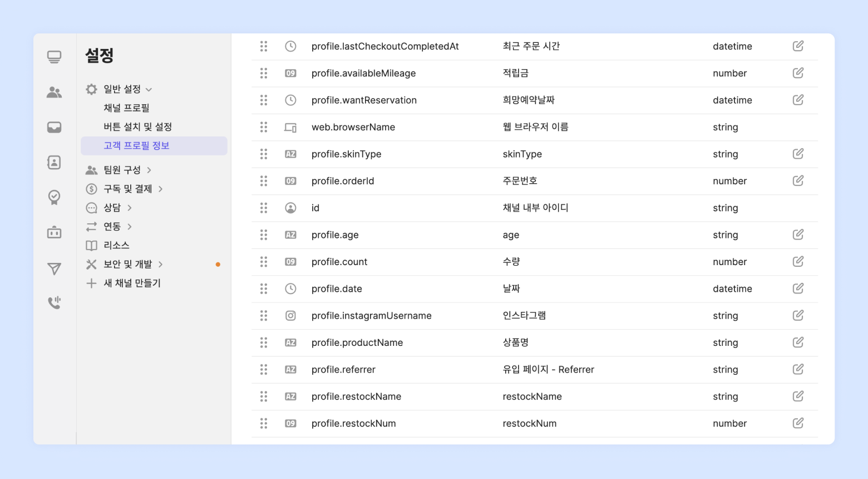The width and height of the screenshot is (868, 479).
Task: Click the 유입 페이지 - Referrer label
Action: (548, 369)
